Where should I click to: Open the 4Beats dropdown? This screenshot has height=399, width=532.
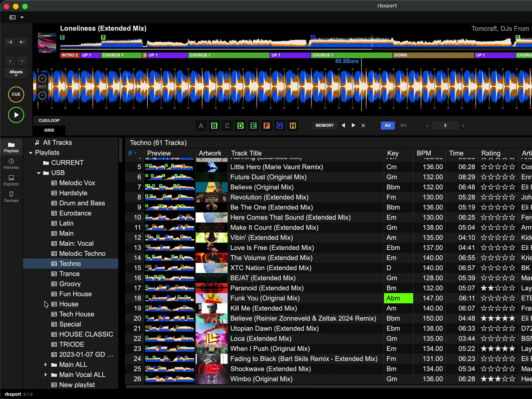[x=16, y=73]
